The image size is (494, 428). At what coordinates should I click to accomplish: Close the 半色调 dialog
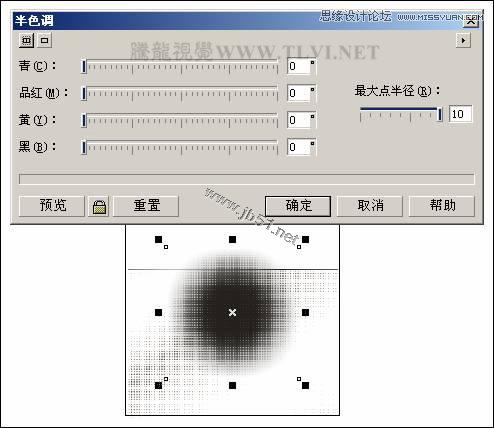click(471, 22)
